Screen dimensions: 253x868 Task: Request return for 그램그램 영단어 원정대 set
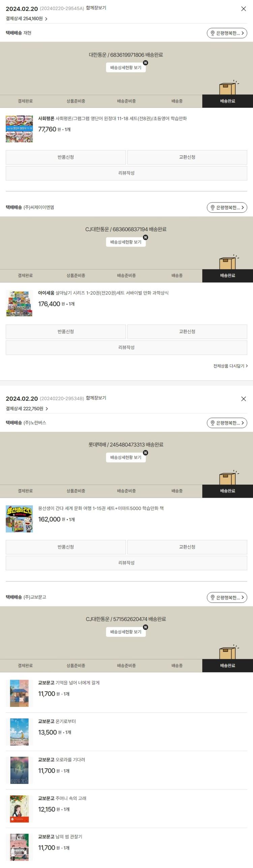pyautogui.click(x=66, y=157)
